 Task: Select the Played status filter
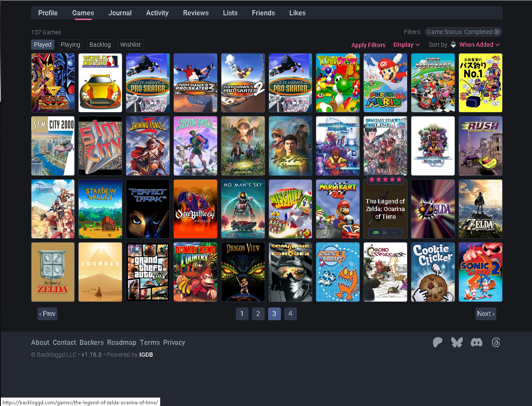click(42, 45)
